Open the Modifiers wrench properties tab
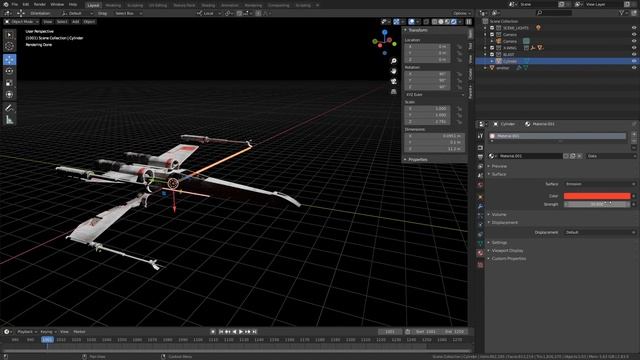 click(480, 207)
